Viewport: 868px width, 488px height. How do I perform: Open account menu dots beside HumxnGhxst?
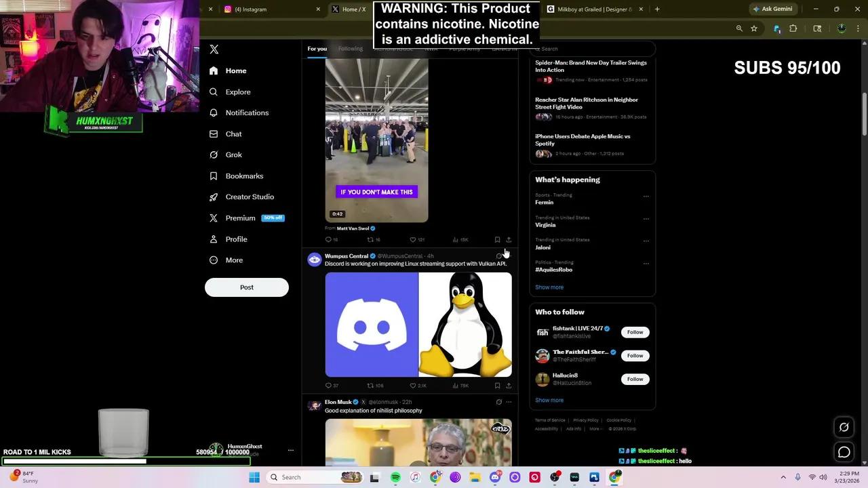tap(290, 451)
